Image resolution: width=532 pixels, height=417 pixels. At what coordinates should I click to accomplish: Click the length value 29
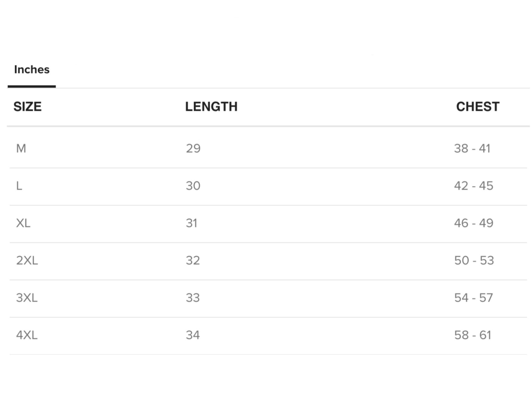[x=193, y=149]
